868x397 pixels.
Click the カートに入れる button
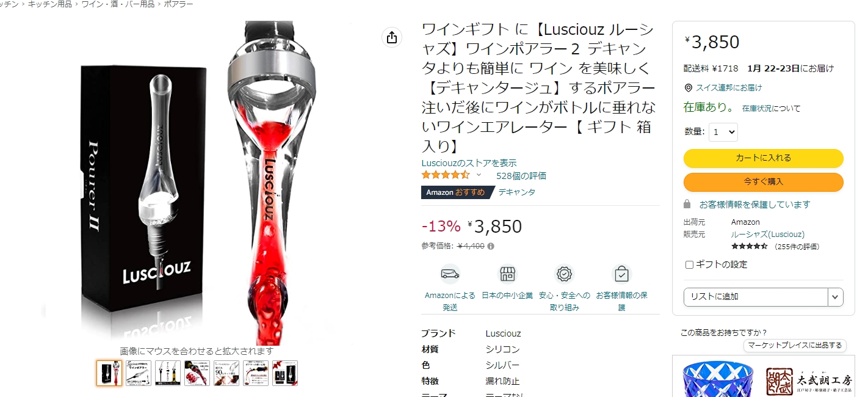(763, 158)
